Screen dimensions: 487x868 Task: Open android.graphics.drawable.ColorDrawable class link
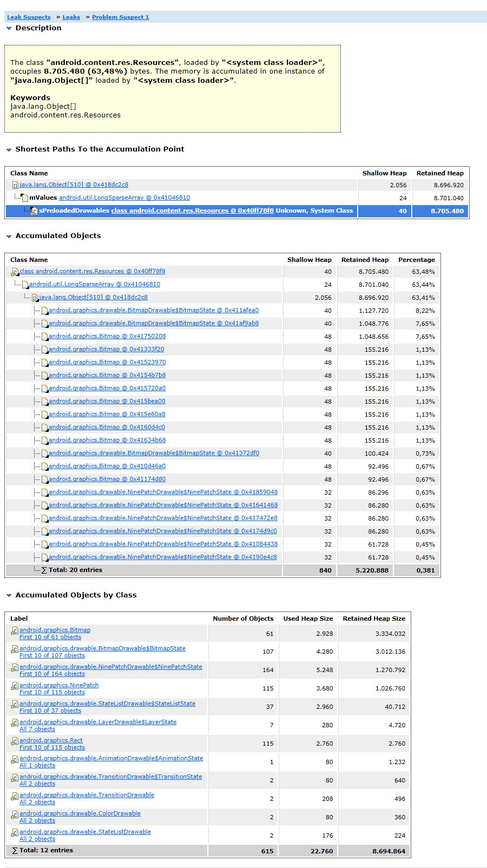tap(80, 813)
